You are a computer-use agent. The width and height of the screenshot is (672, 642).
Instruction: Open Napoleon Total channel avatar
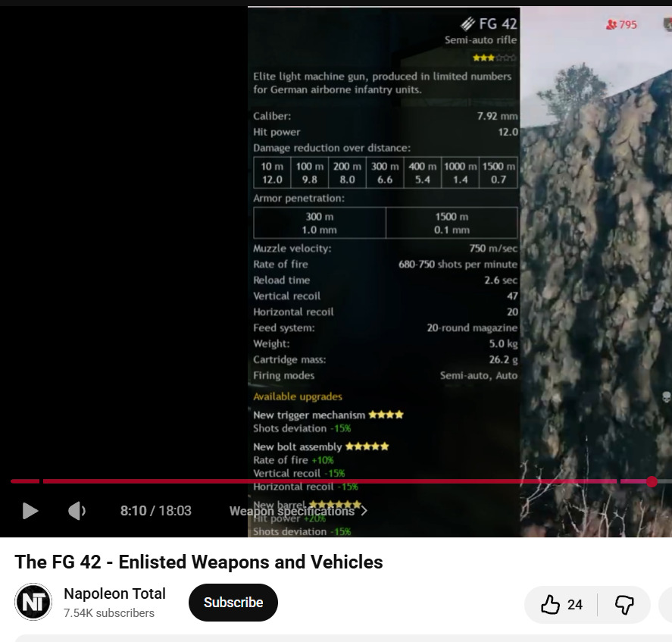click(x=33, y=602)
